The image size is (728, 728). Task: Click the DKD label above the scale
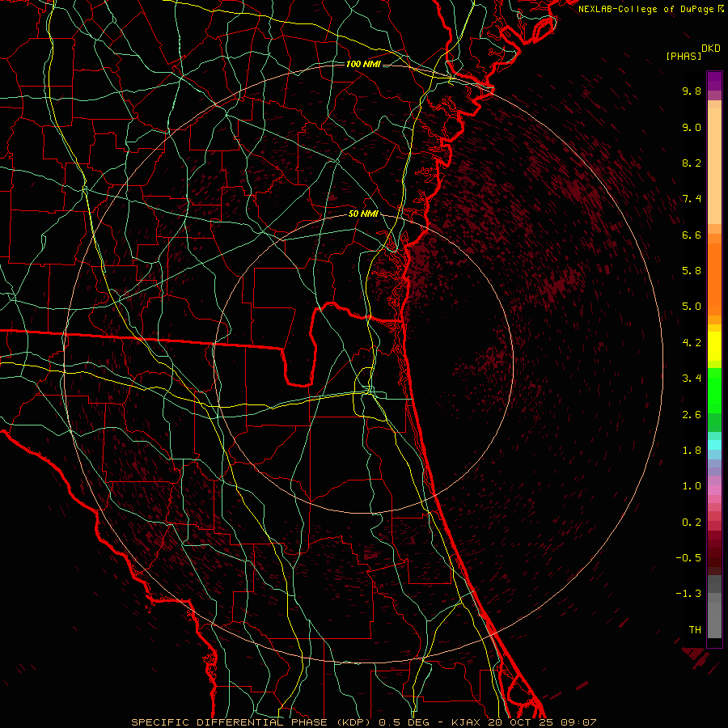711,49
